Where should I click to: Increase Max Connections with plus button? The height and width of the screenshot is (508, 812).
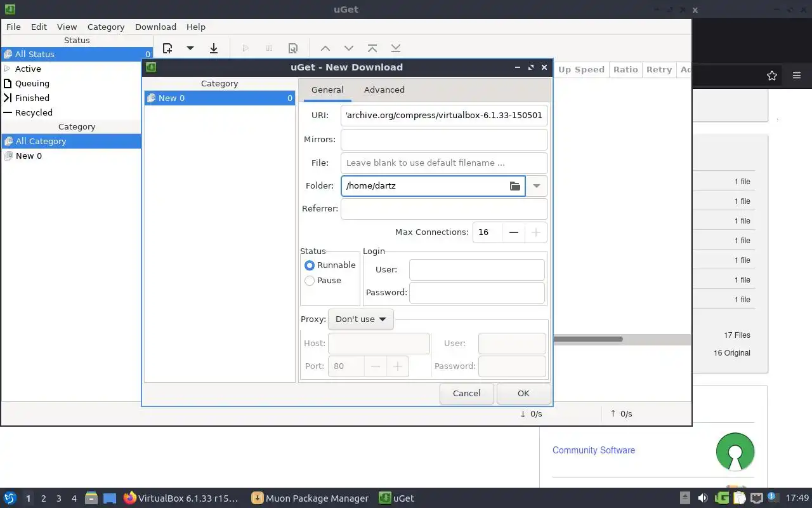click(x=536, y=232)
